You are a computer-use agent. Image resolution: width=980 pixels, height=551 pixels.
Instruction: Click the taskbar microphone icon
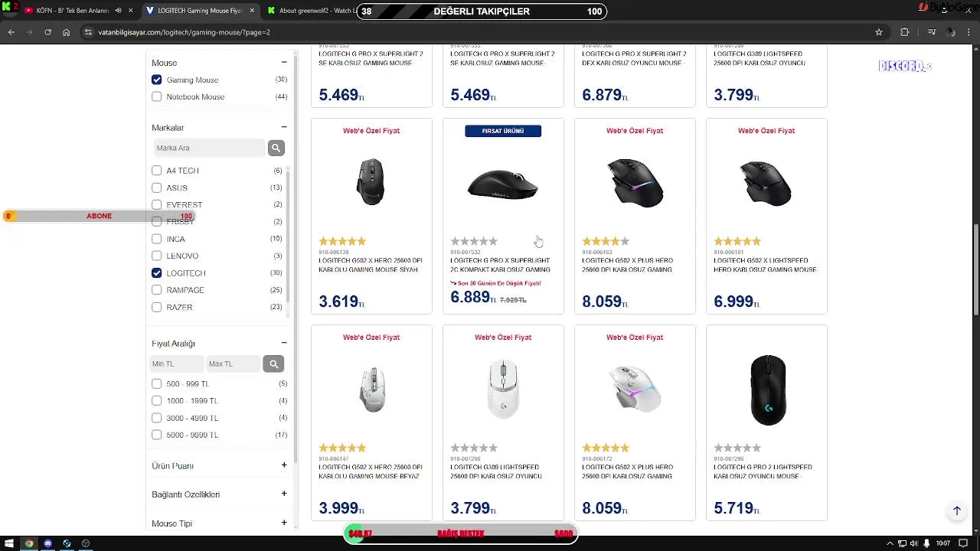point(926,543)
